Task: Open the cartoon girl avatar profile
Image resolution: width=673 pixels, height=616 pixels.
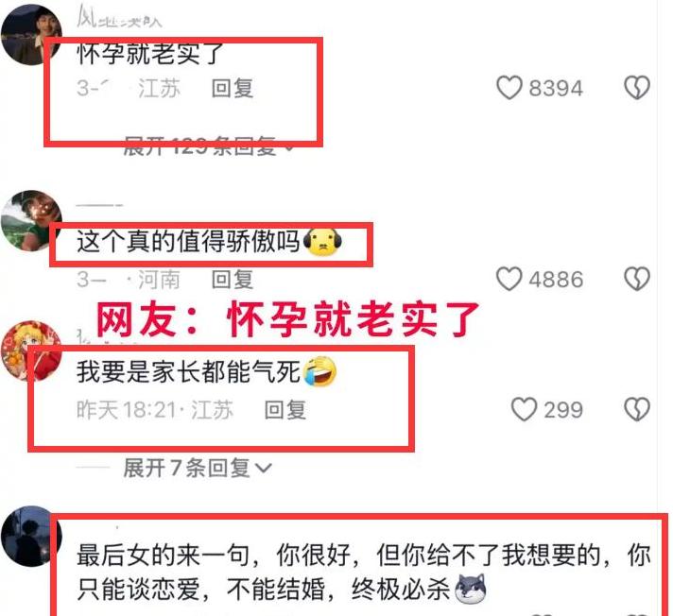Action: (31, 351)
